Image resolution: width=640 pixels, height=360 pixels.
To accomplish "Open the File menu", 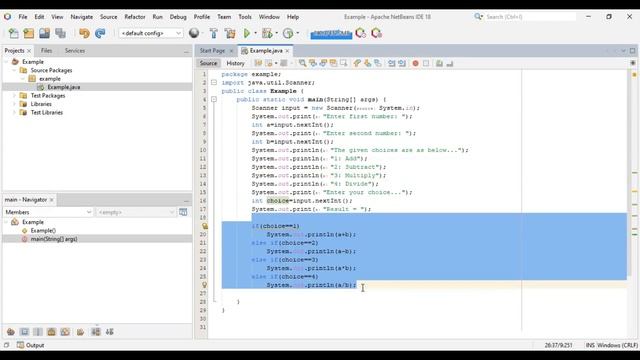I will (23, 17).
